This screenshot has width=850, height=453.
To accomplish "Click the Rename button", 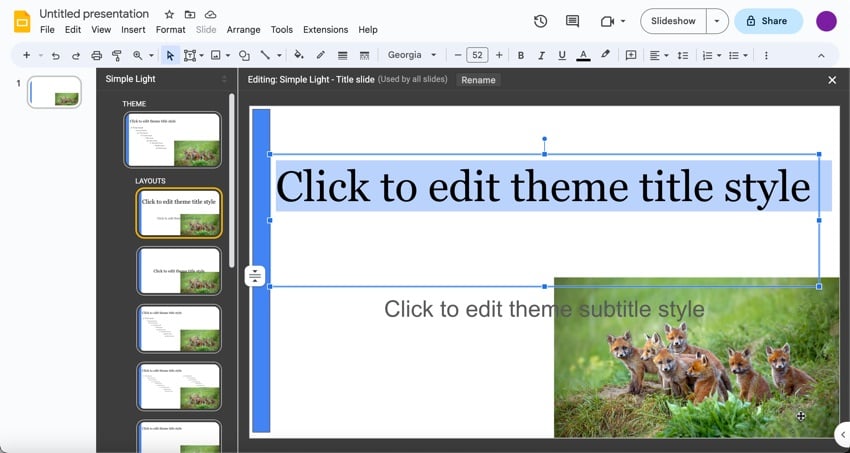I will pos(478,80).
